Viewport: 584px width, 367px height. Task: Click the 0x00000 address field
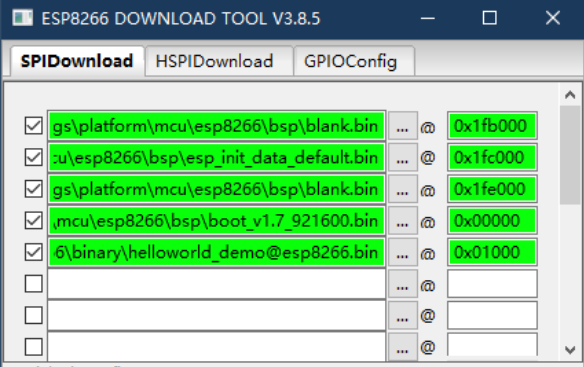(492, 221)
